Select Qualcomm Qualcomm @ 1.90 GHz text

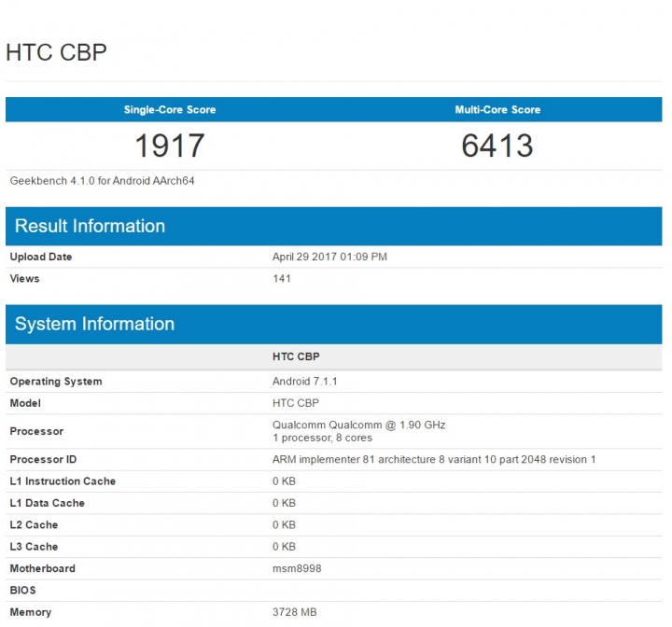tap(358, 425)
